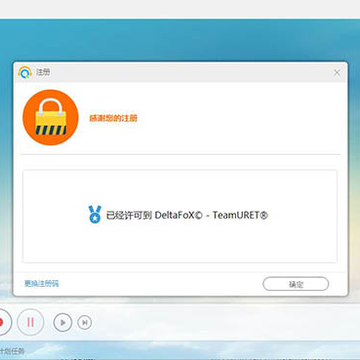Click the red record button
Image resolution: width=360 pixels, height=360 pixels.
point(3,322)
